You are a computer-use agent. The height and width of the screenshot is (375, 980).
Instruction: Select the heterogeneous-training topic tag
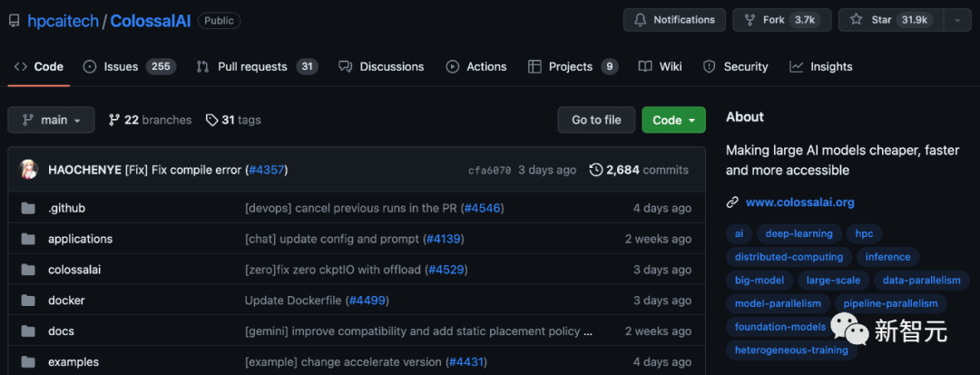click(791, 350)
